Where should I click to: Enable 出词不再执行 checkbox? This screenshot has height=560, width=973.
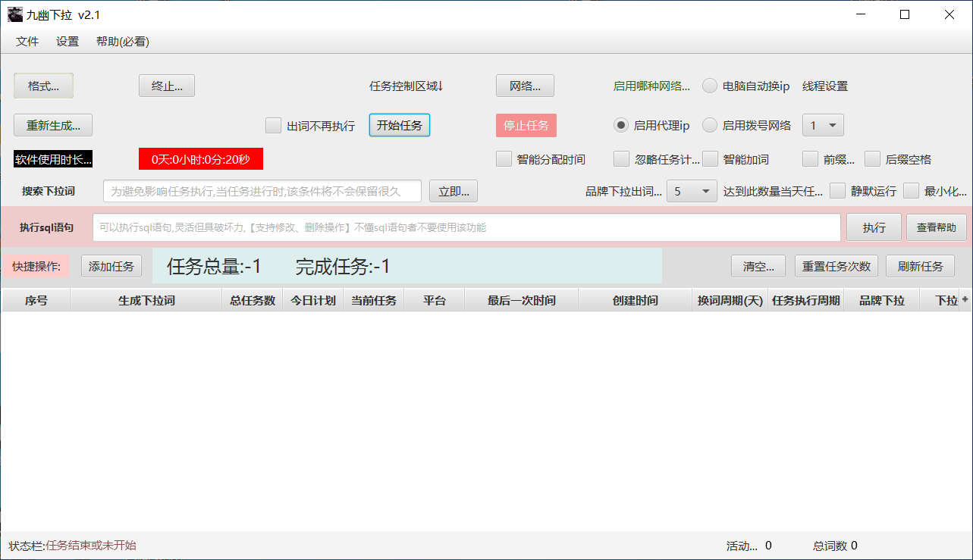pyautogui.click(x=273, y=125)
